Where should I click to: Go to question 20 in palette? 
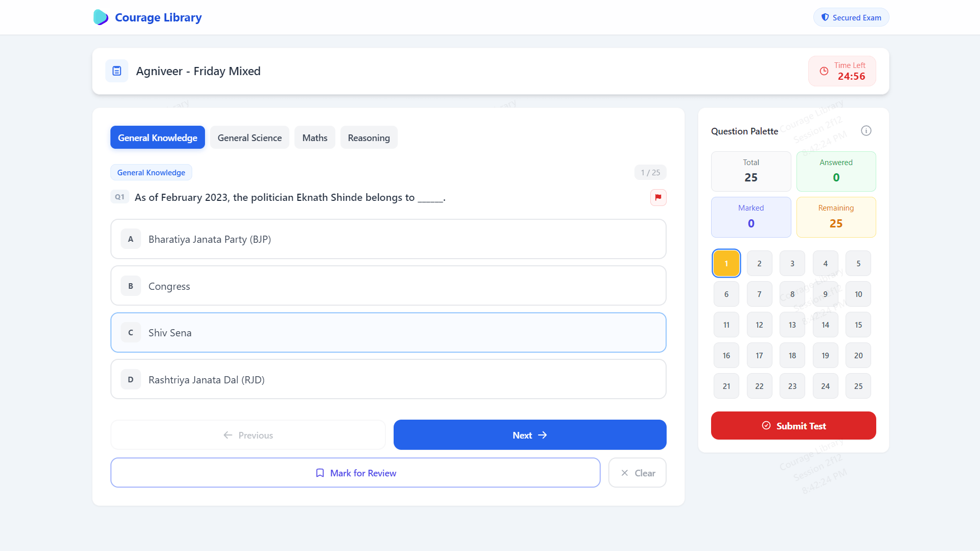tap(858, 356)
